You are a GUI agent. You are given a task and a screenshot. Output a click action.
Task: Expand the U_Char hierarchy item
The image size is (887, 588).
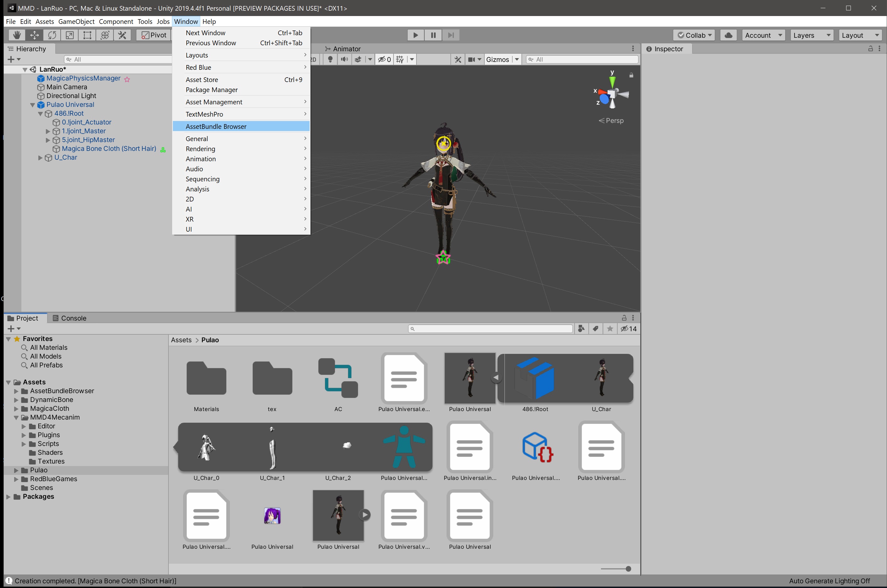click(x=41, y=158)
